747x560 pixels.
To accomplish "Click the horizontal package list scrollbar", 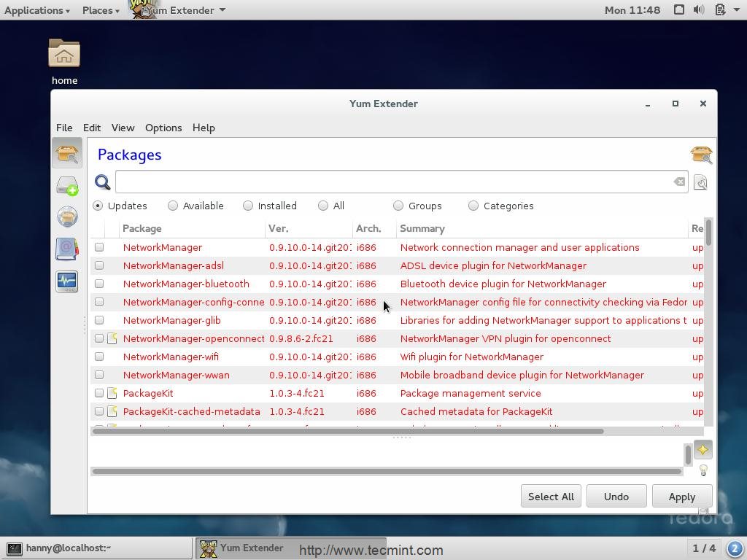I will (x=348, y=431).
